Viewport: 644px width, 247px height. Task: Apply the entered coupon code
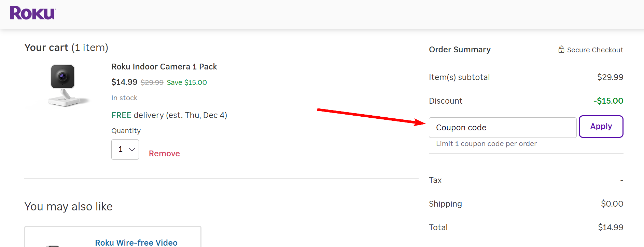tap(601, 126)
